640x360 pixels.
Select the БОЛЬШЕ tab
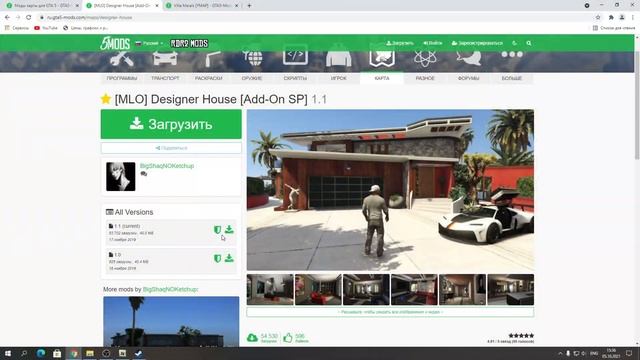[x=512, y=78]
